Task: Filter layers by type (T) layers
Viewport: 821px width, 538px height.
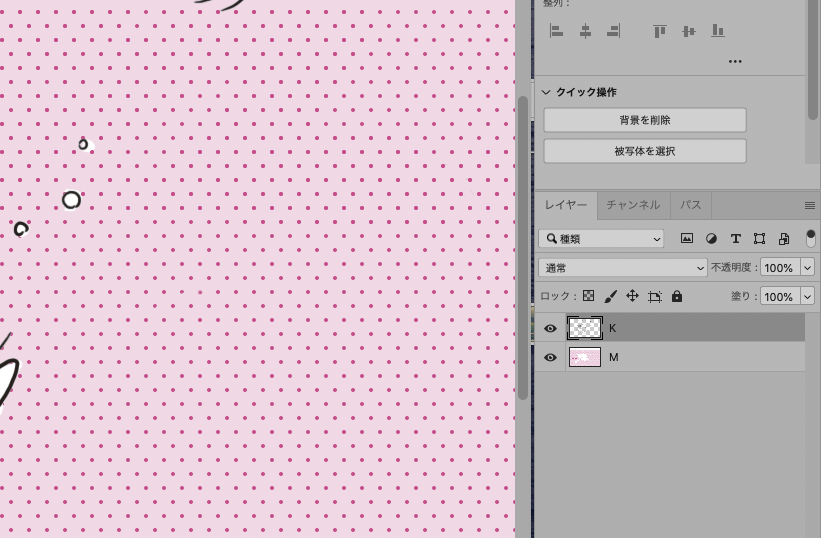Action: pos(736,239)
